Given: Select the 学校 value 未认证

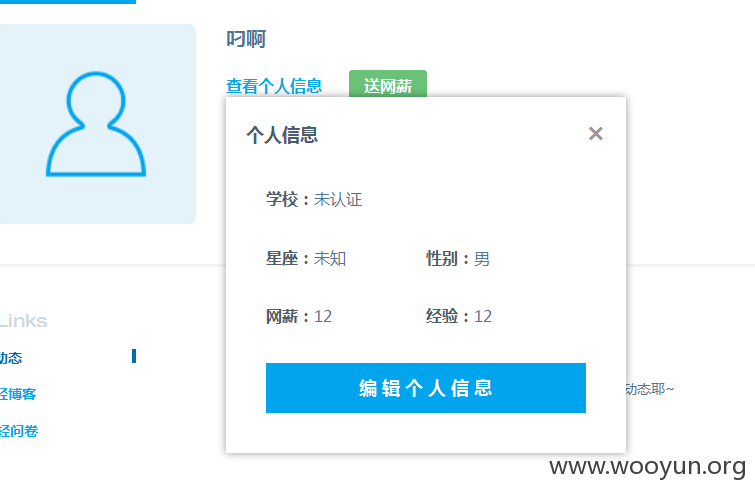Looking at the screenshot, I should click(338, 199).
